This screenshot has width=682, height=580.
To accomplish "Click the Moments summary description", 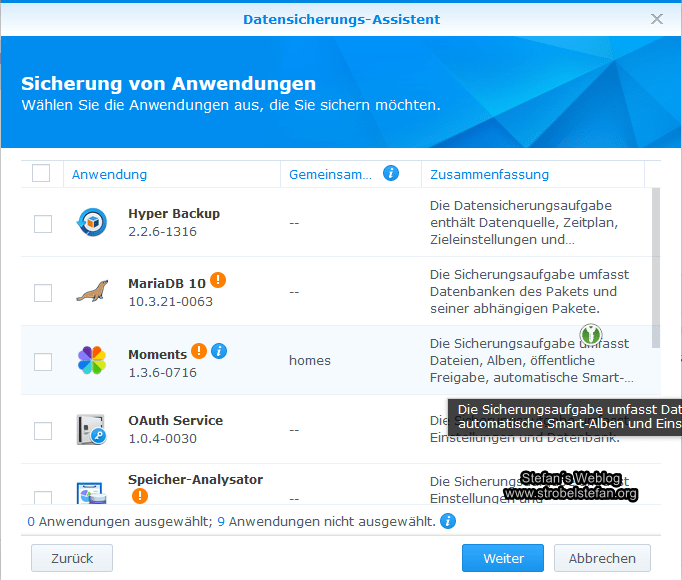I will (531, 361).
